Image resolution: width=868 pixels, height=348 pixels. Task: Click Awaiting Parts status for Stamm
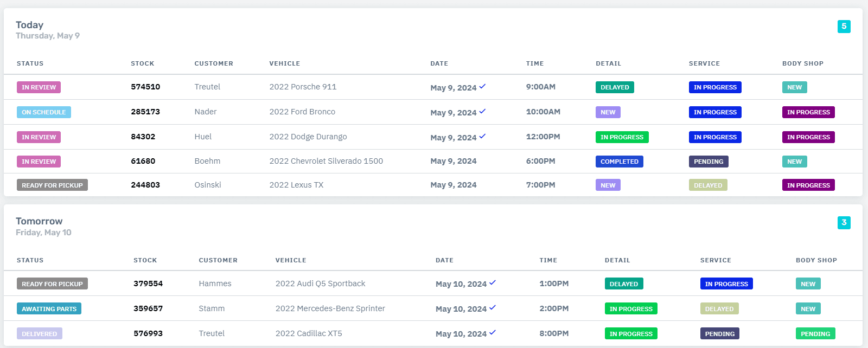pyautogui.click(x=49, y=309)
